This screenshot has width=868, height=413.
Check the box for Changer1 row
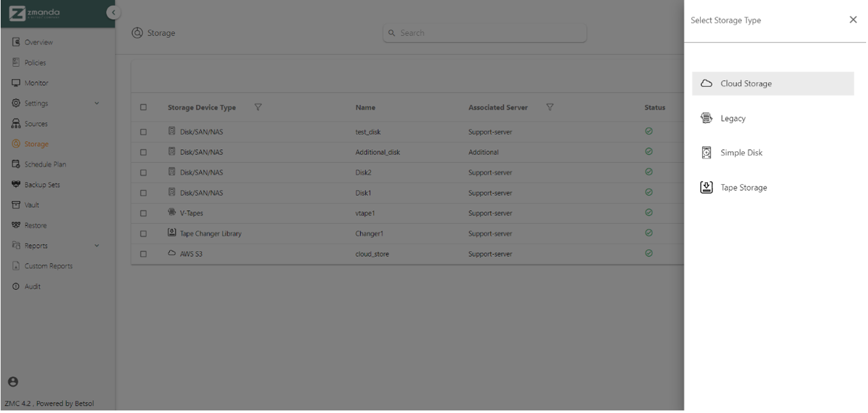pos(143,233)
